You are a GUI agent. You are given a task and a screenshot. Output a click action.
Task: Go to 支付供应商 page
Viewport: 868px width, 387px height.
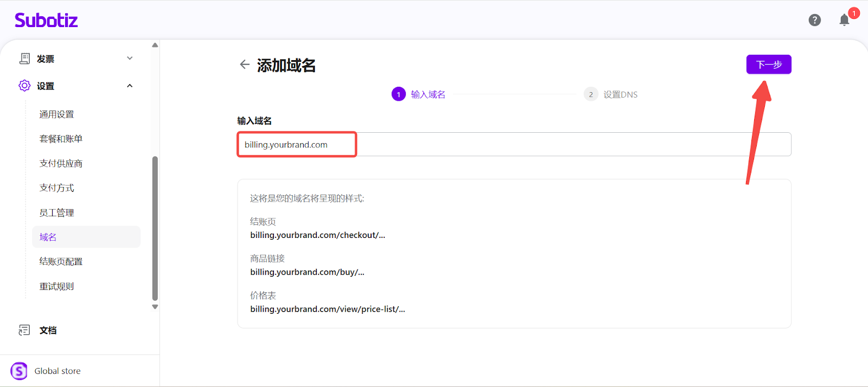click(61, 163)
